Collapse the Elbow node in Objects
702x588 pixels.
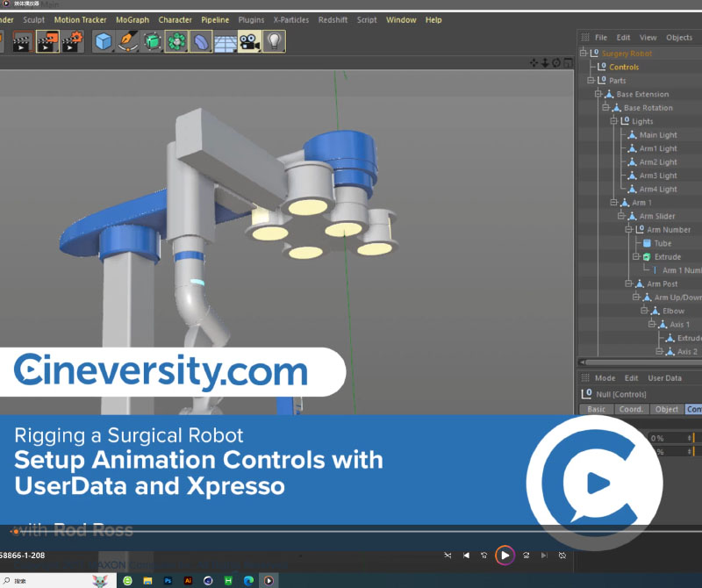click(643, 312)
